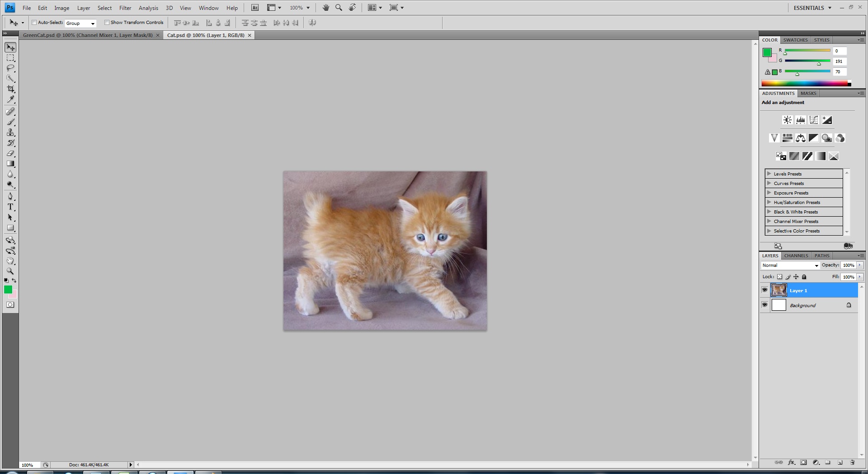868x474 pixels.
Task: Select the Magic Wand tool
Action: point(10,79)
